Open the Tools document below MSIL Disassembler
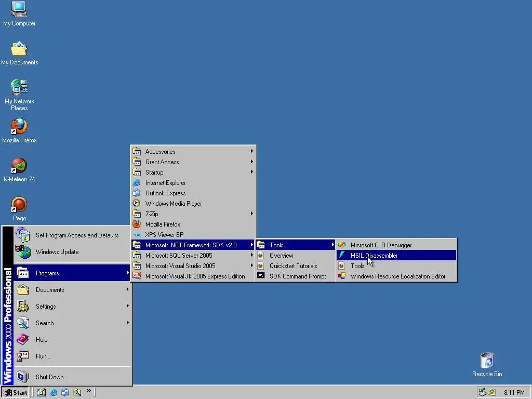 pos(396,266)
